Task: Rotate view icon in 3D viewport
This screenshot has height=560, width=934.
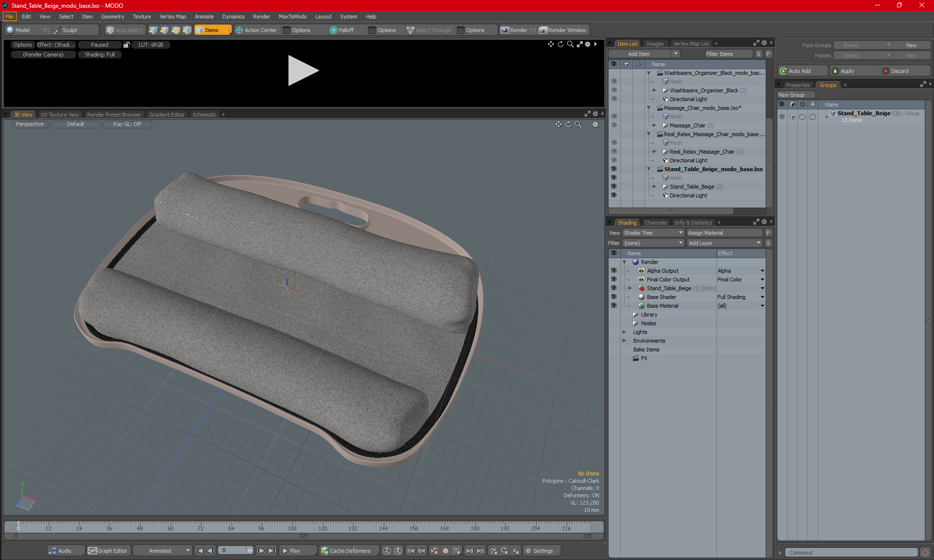Action: coord(568,124)
